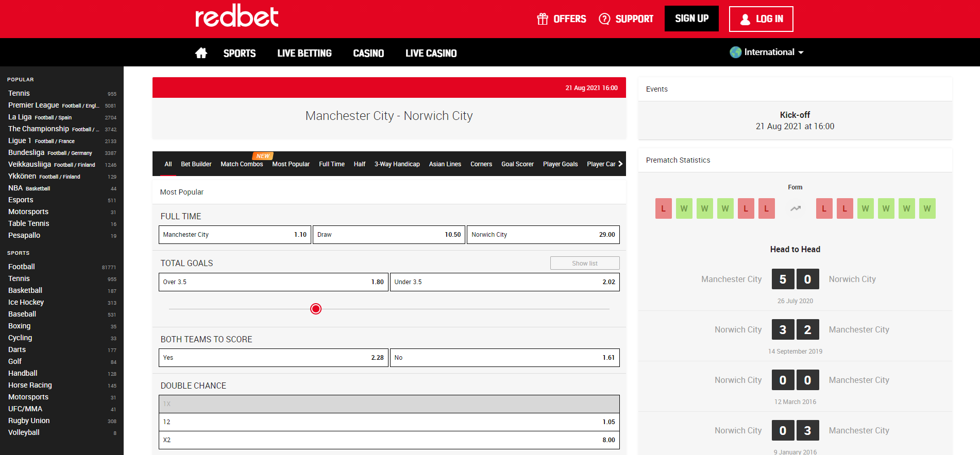The image size is (980, 455).
Task: Click the user icon in Log In
Action: tap(745, 20)
